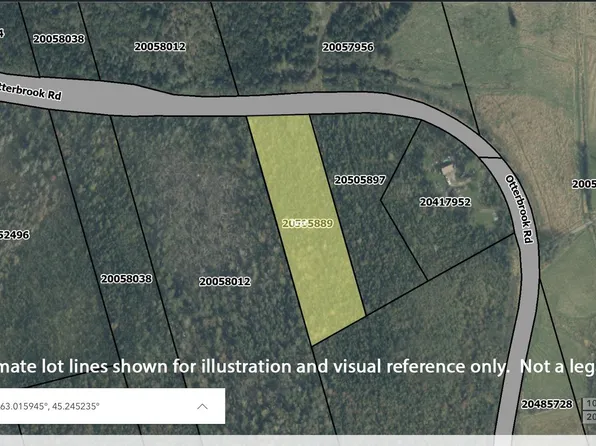Click parcel label 20417952

[x=445, y=202]
